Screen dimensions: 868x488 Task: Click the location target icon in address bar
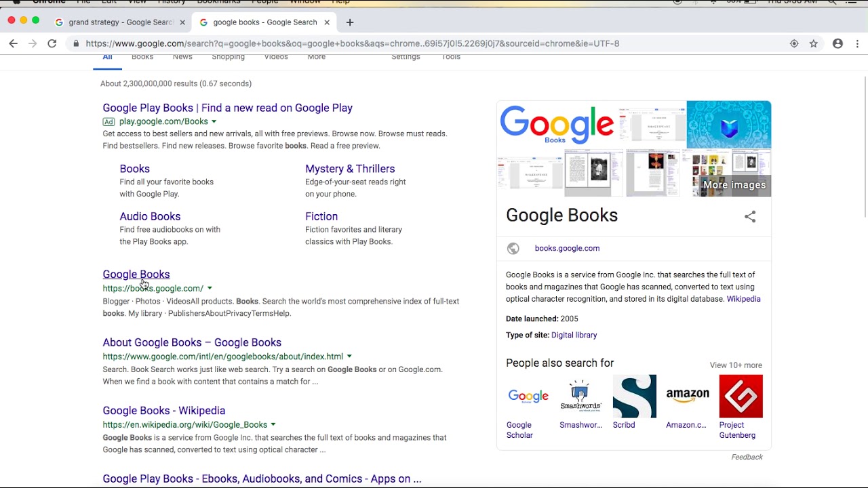point(794,43)
